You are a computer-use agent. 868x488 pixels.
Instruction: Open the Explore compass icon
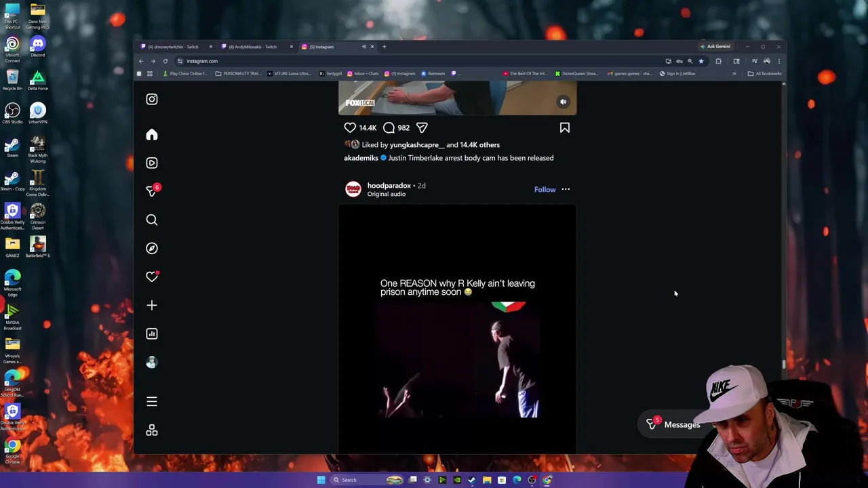152,249
